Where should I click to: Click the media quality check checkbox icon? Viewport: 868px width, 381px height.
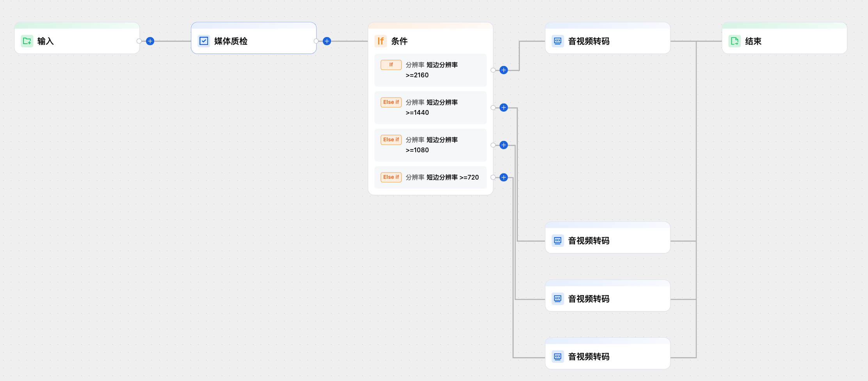tap(204, 41)
